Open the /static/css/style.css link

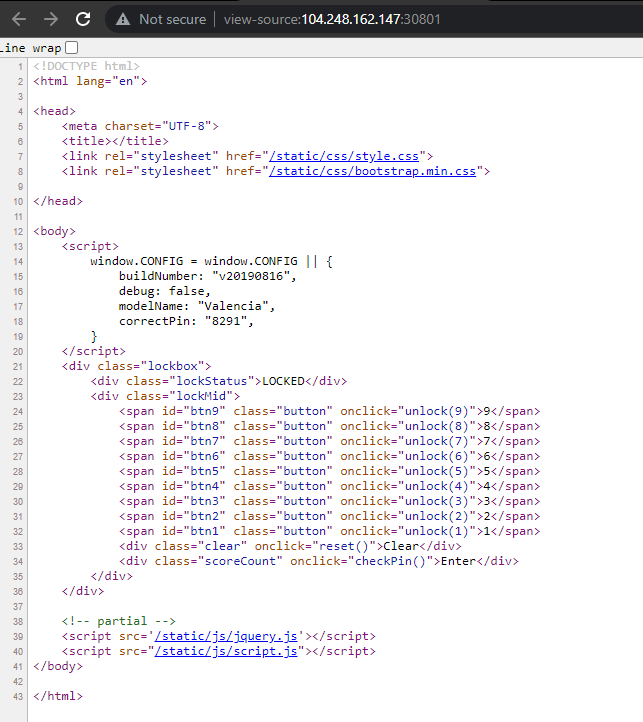(x=347, y=156)
